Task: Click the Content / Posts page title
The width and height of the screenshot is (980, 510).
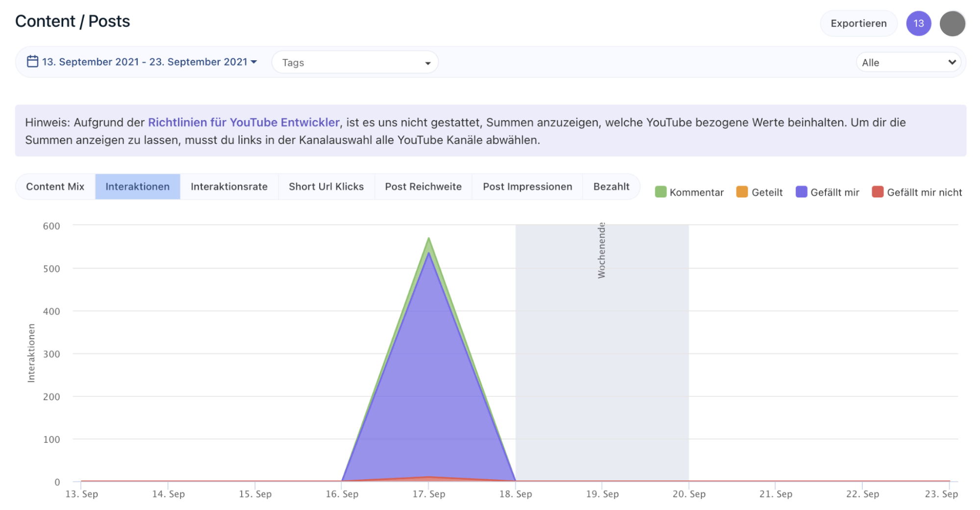Action: click(73, 22)
